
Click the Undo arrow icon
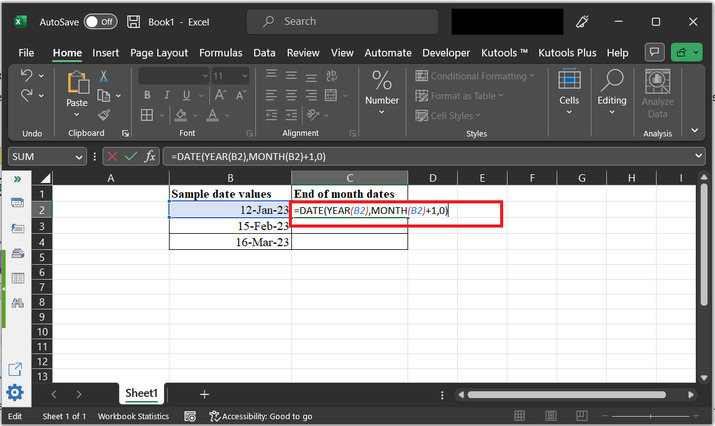(x=26, y=75)
